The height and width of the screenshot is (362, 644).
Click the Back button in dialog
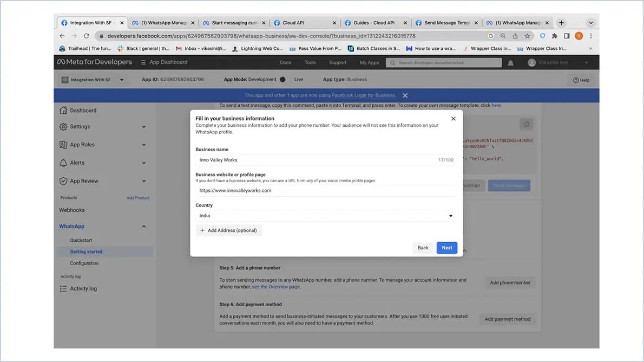(423, 248)
